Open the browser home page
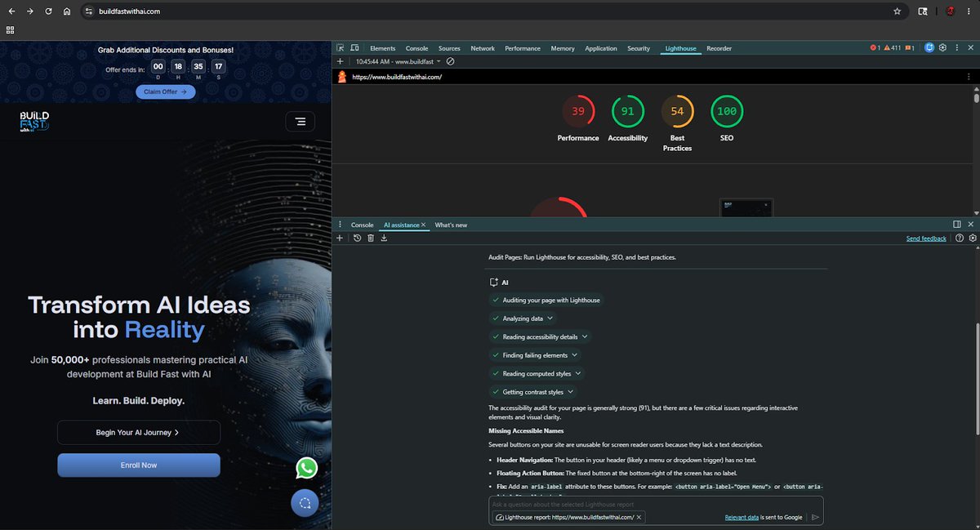 pyautogui.click(x=67, y=11)
